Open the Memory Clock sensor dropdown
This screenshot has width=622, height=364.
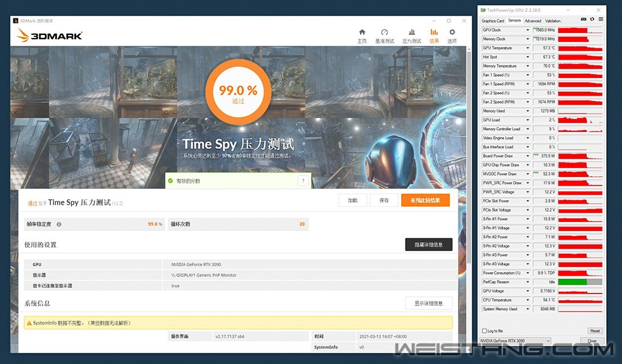pyautogui.click(x=527, y=39)
